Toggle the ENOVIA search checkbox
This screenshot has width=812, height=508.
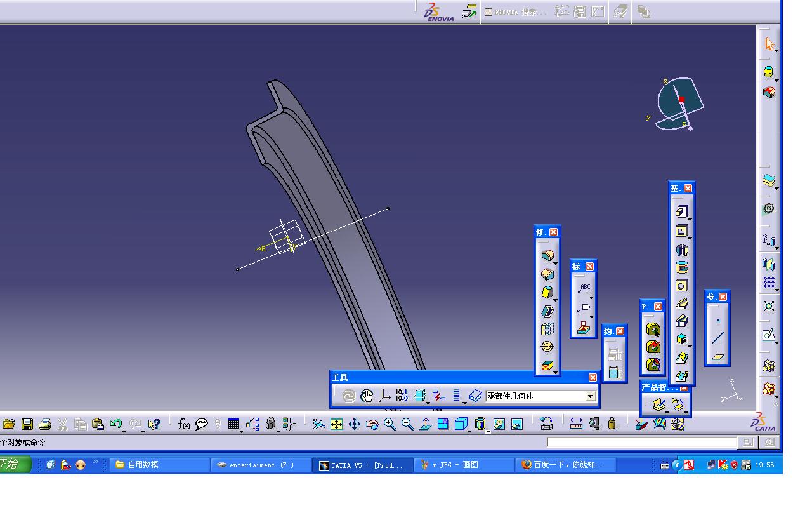[488, 12]
